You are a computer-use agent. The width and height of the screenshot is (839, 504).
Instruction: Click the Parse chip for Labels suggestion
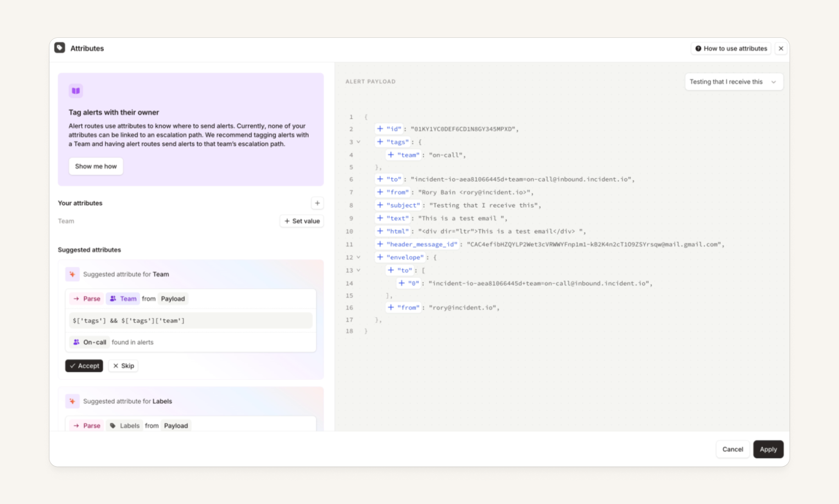click(86, 425)
